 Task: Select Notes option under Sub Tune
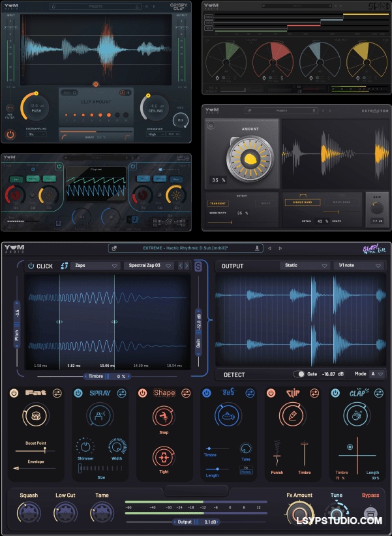(246, 472)
